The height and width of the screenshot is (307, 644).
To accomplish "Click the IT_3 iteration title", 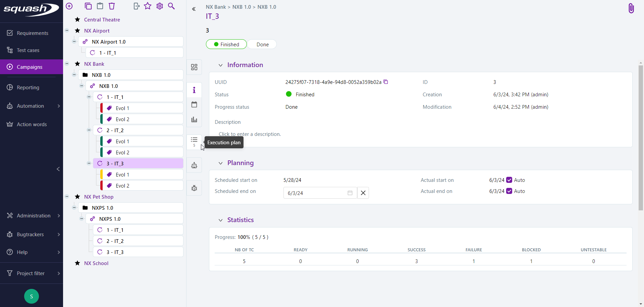I will coord(212,16).
